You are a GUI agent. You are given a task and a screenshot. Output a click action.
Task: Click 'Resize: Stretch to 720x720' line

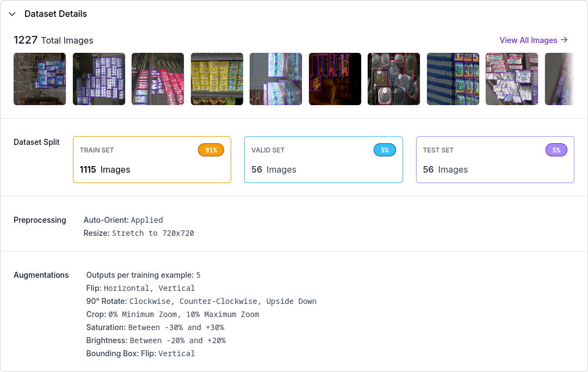tap(139, 233)
